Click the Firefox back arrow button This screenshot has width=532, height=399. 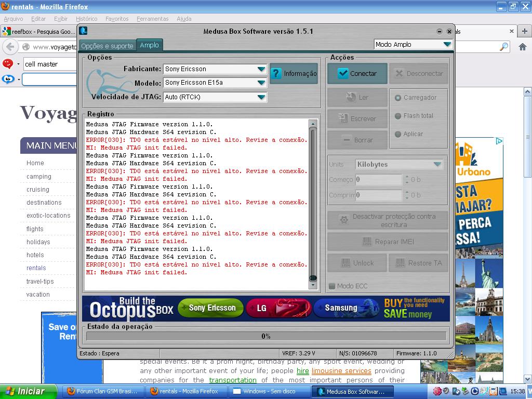(x=10, y=47)
